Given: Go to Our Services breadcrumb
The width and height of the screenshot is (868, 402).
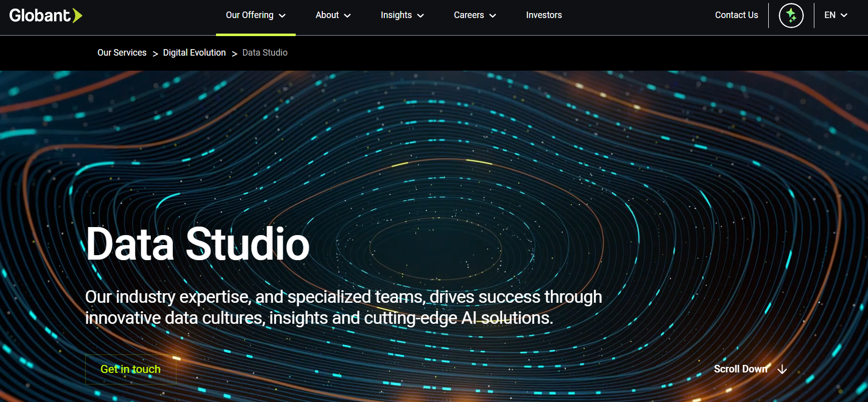Looking at the screenshot, I should pyautogui.click(x=122, y=53).
